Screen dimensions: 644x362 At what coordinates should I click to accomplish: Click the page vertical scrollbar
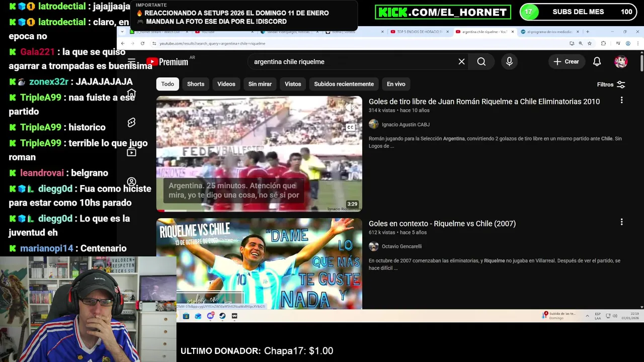coord(641,63)
